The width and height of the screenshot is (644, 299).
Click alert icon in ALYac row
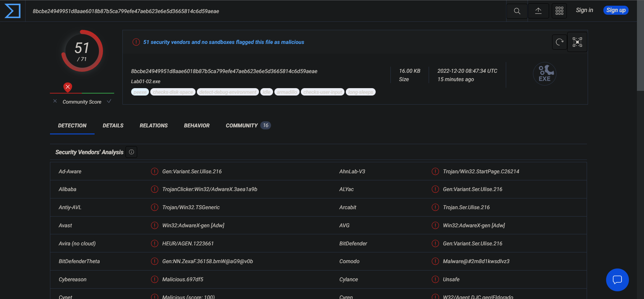[x=435, y=189]
